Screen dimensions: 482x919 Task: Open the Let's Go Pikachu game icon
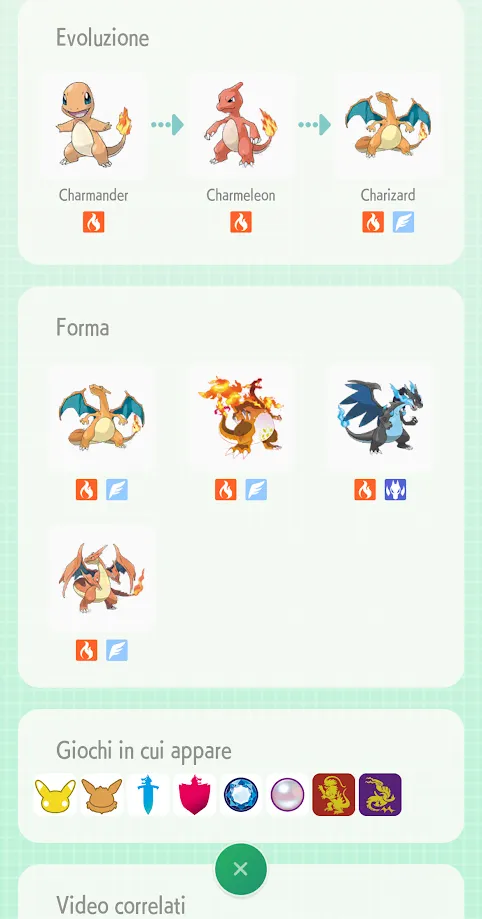55,795
